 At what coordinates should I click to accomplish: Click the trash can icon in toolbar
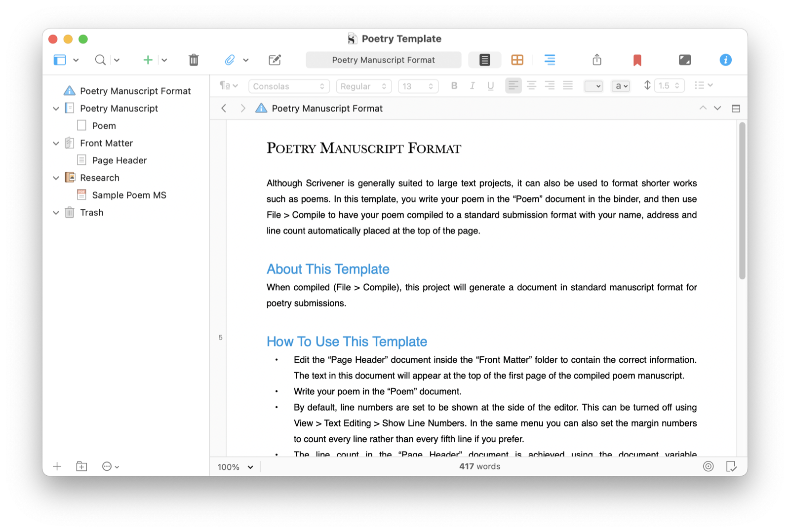point(194,60)
